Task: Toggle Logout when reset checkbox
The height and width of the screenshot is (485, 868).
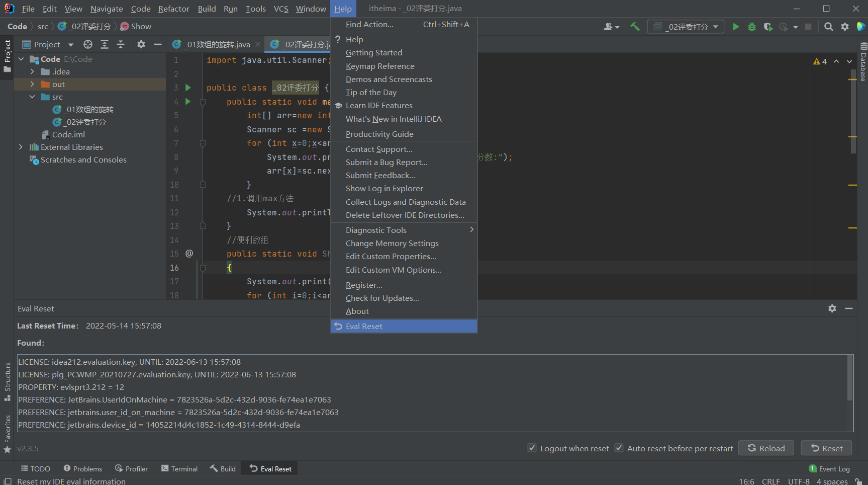Action: point(532,448)
